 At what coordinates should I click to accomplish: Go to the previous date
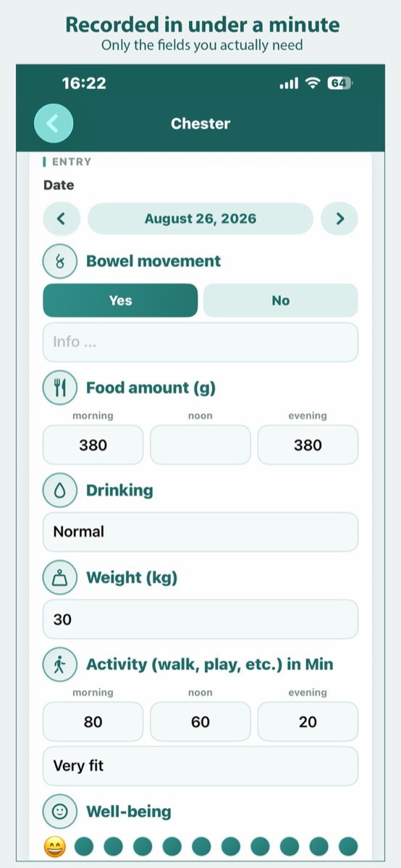[62, 218]
